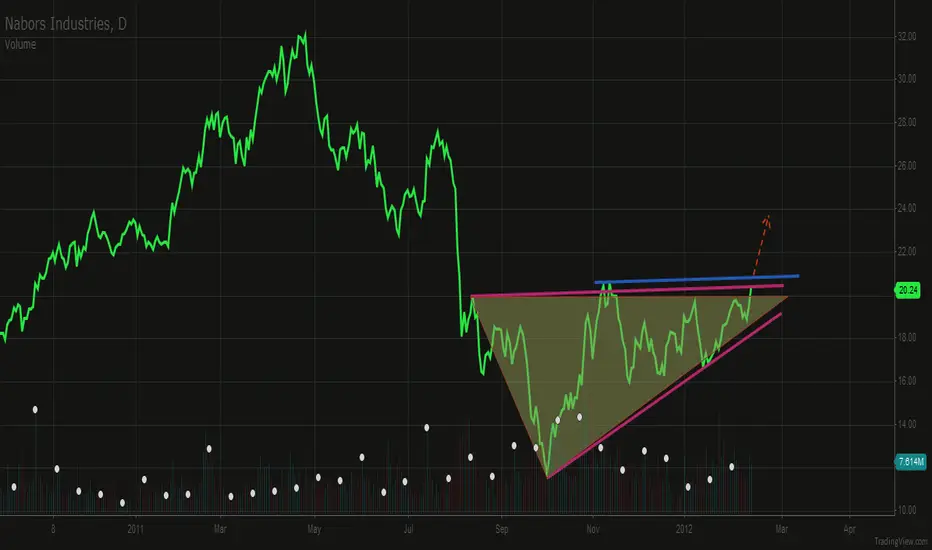Click the Nov time axis label
The image size is (932, 550).
[593, 529]
